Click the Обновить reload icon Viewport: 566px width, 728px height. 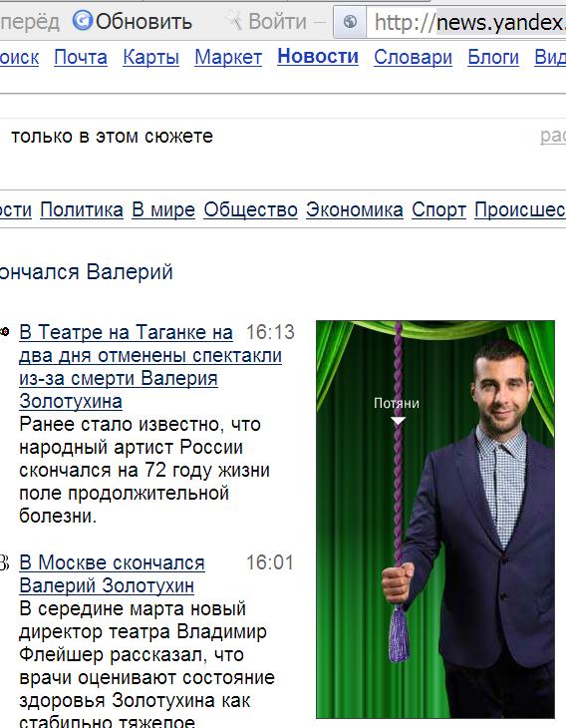click(83, 21)
